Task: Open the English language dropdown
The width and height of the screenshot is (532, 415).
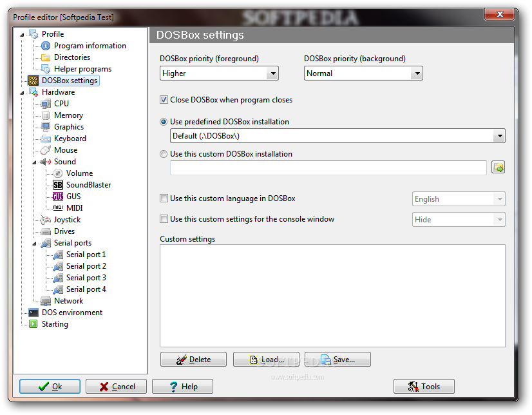Action: click(499, 199)
